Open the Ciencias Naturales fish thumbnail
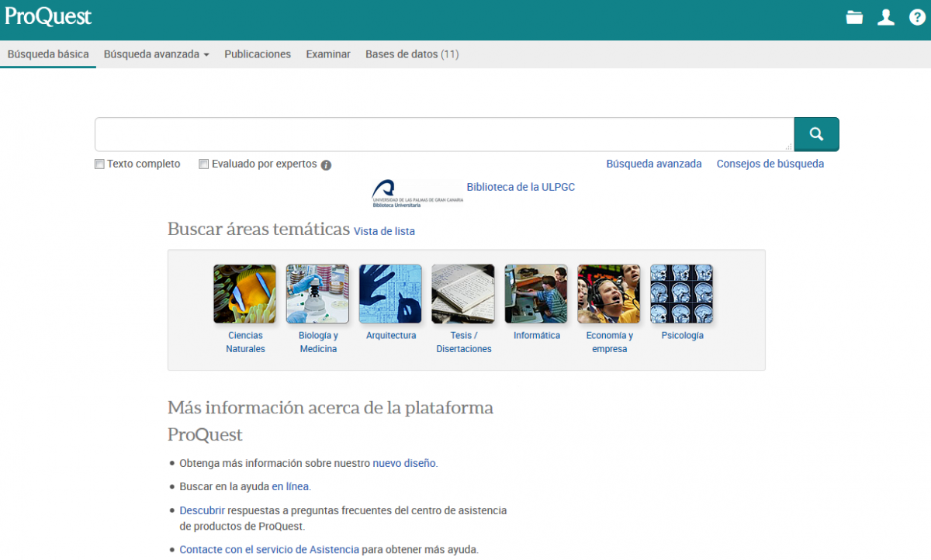This screenshot has width=931, height=560. 245,294
